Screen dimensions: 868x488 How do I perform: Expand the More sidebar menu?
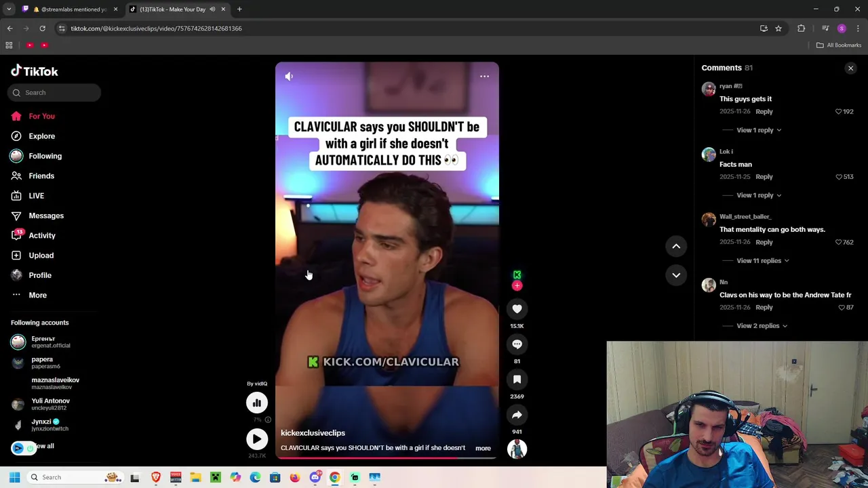(38, 296)
